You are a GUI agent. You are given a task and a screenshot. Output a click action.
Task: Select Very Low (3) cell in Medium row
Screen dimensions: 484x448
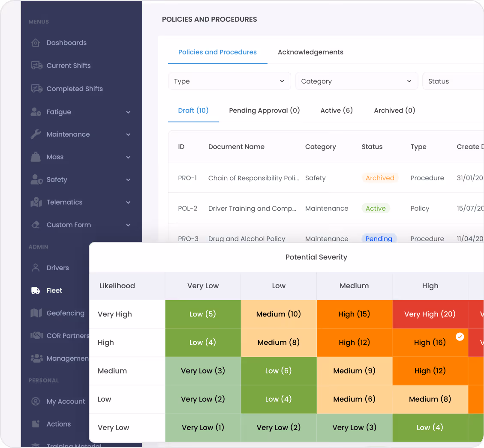click(203, 370)
